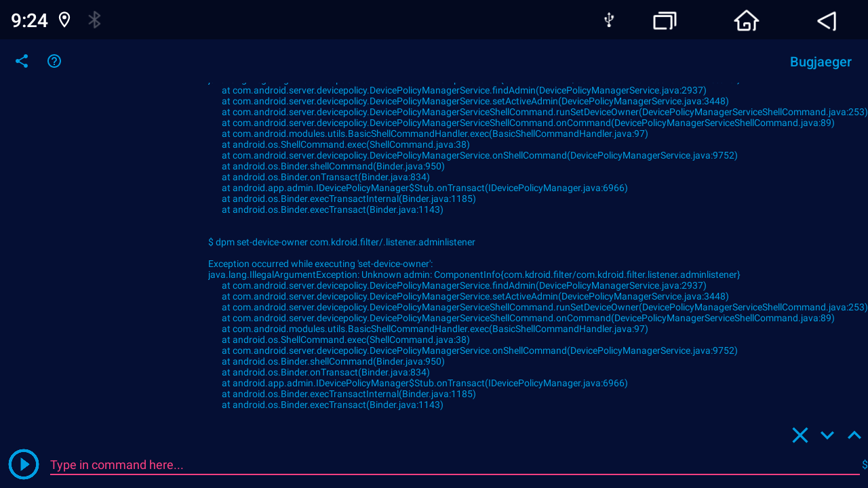Tap the X to dismiss console navigation bar
Viewport: 868px width, 488px height.
[800, 434]
